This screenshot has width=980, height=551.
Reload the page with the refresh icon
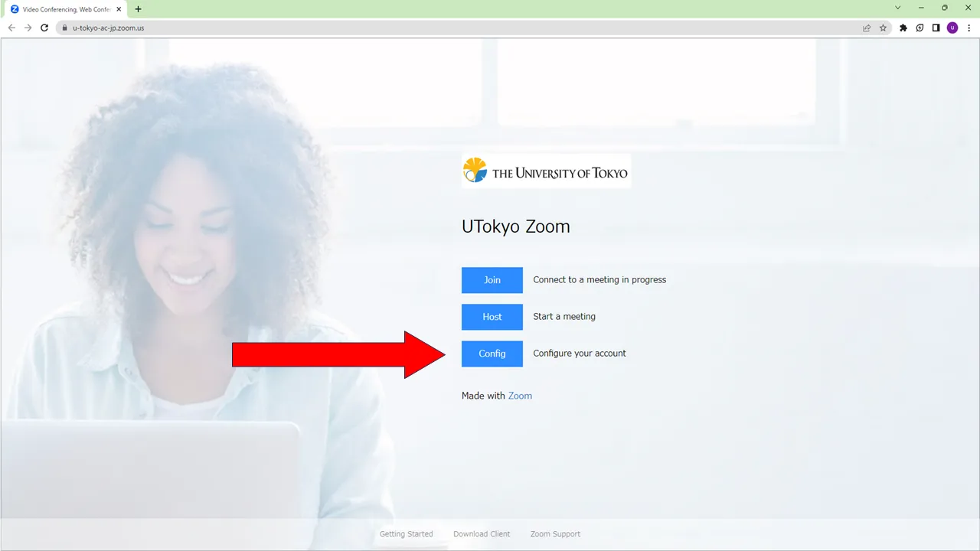pos(44,28)
